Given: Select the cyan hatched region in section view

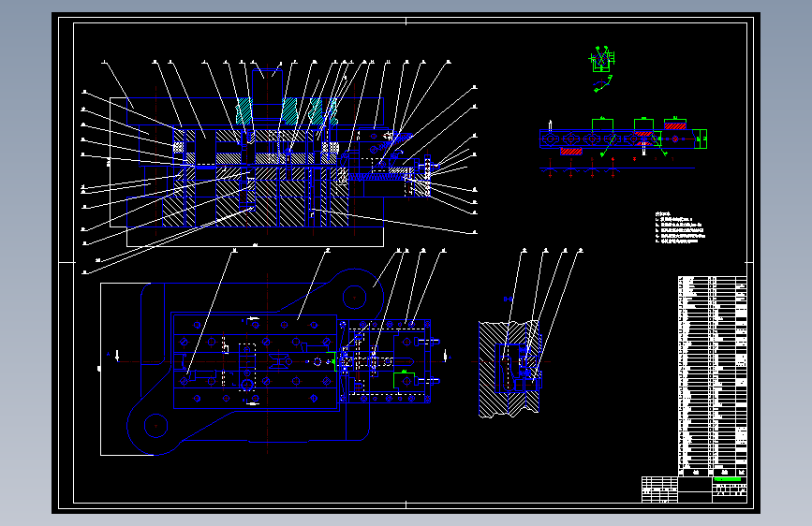Looking at the screenshot, I should click(288, 110).
